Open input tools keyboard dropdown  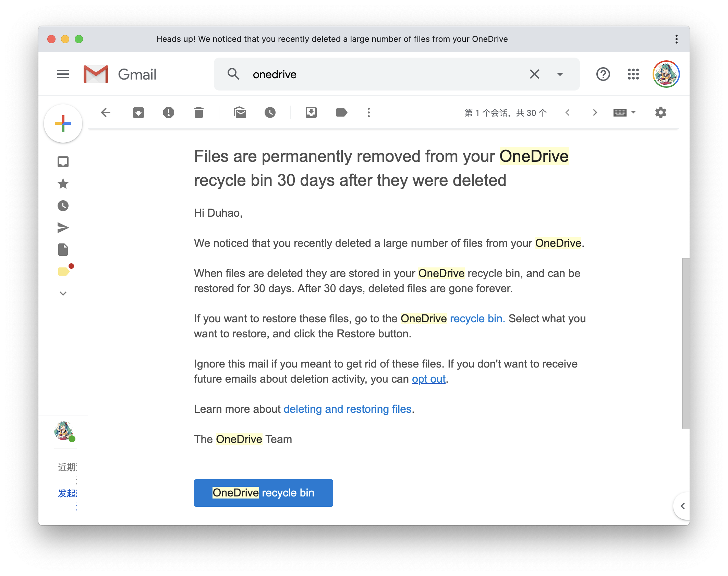pyautogui.click(x=624, y=112)
